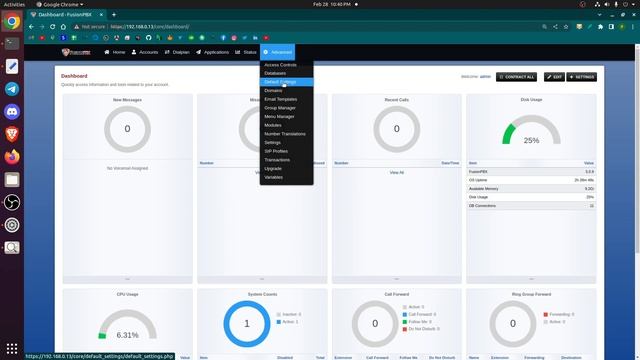The image size is (640, 360).
Task: Click the Show Applications grid icon
Action: click(12, 348)
